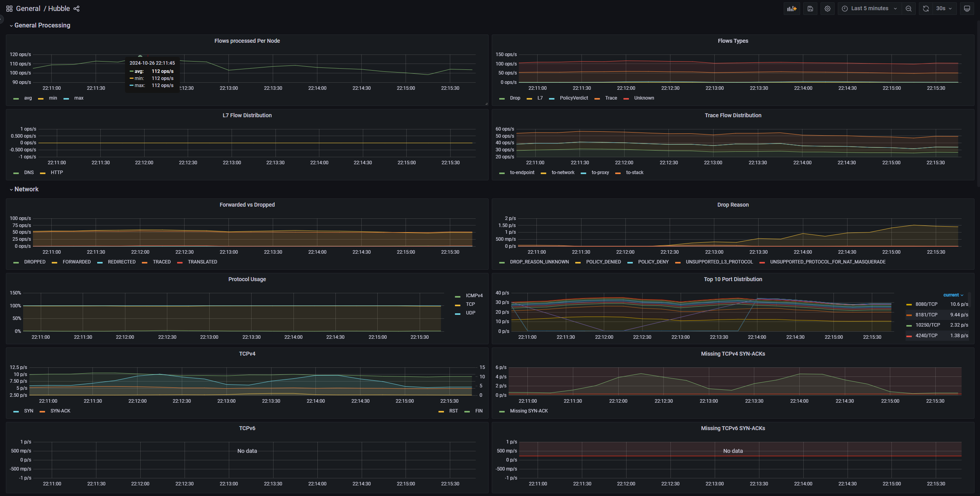Click the General folder breadcrumb link
980x496 pixels.
point(28,9)
